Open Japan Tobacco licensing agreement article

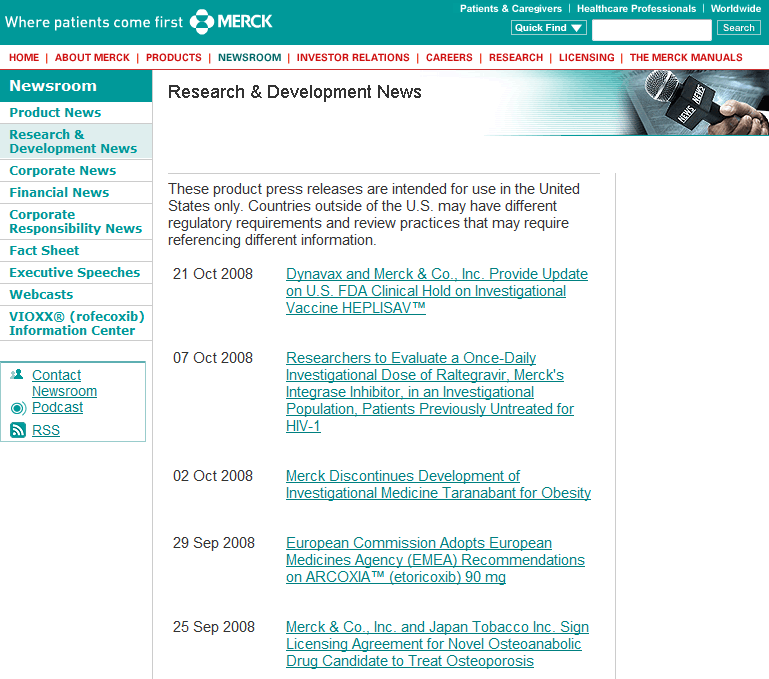(437, 644)
